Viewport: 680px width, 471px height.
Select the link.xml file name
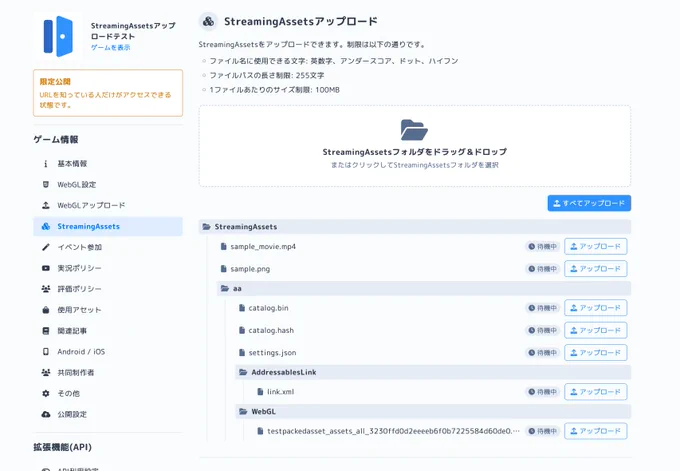click(x=280, y=392)
